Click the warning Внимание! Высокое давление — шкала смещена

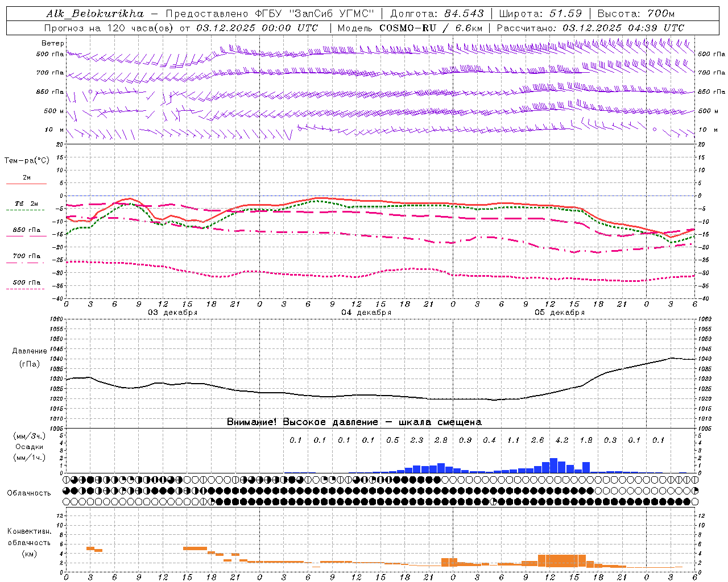pos(354,422)
